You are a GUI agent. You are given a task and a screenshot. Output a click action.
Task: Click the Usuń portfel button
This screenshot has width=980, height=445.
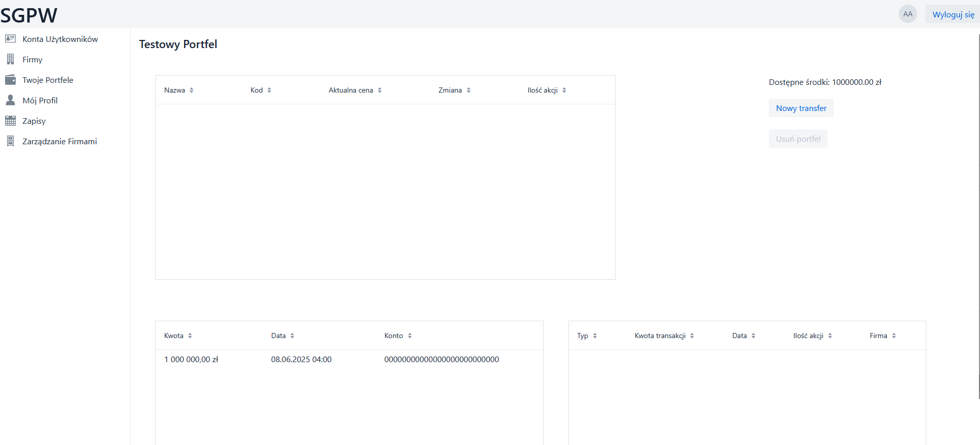(798, 139)
